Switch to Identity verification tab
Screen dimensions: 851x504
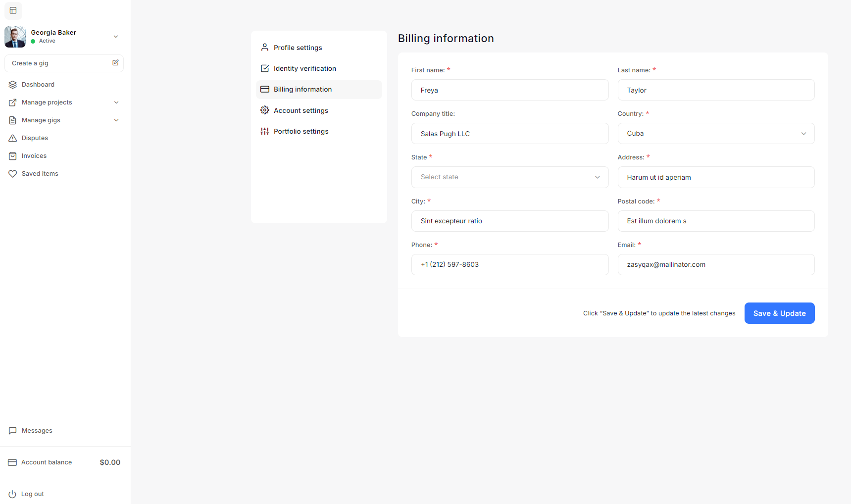tap(304, 68)
